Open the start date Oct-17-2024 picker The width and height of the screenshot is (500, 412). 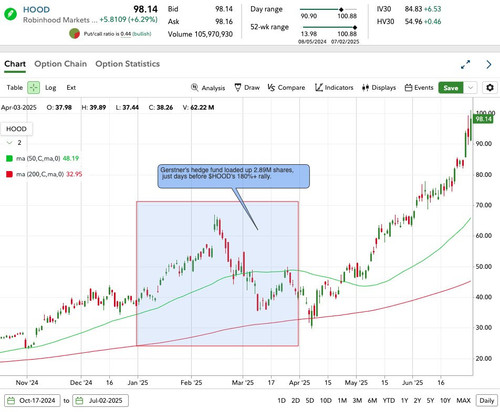point(32,400)
